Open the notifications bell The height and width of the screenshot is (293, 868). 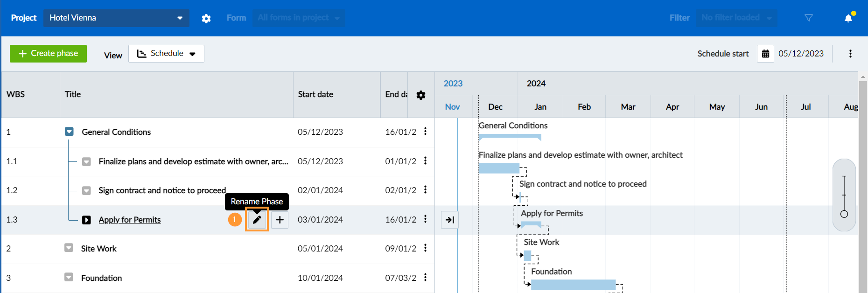point(848,18)
